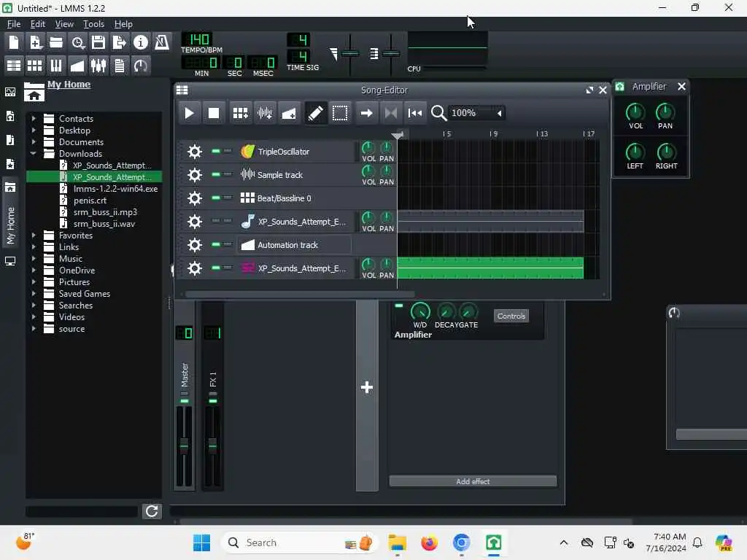Play song in Song-Editor
747x560 pixels.
pyautogui.click(x=189, y=113)
